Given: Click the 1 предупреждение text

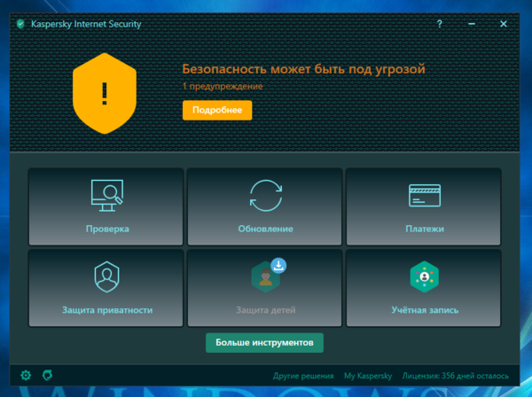Looking at the screenshot, I should [x=223, y=87].
